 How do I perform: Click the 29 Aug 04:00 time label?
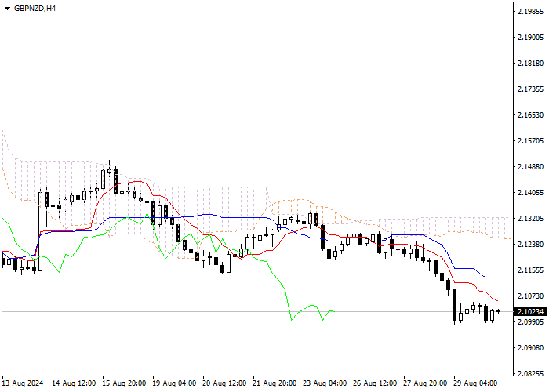click(x=475, y=383)
